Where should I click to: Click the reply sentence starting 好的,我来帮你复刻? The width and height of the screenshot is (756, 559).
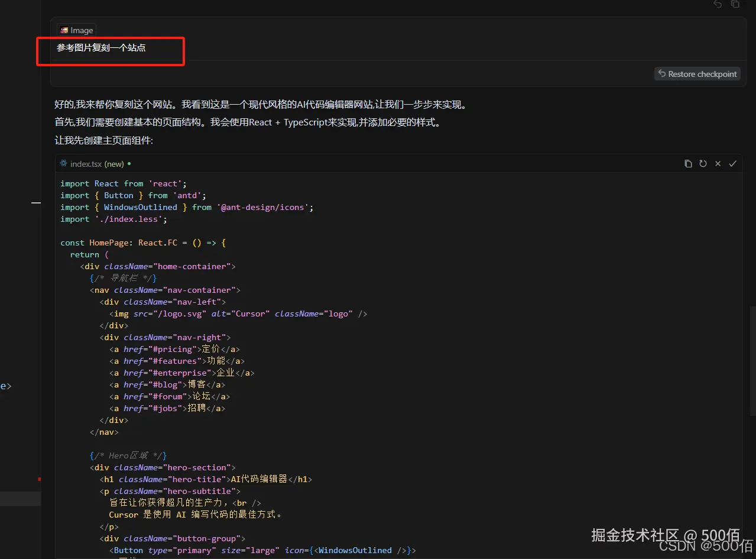coord(261,105)
